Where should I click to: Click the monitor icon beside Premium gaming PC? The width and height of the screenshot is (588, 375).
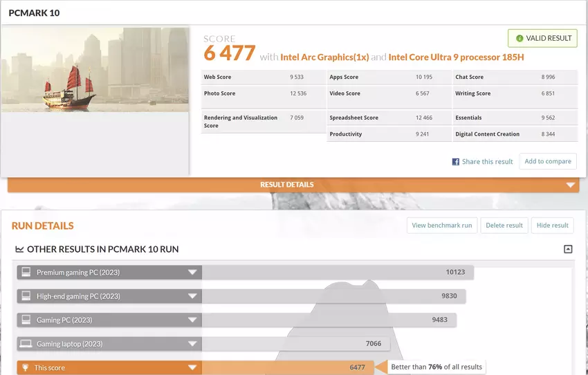26,273
